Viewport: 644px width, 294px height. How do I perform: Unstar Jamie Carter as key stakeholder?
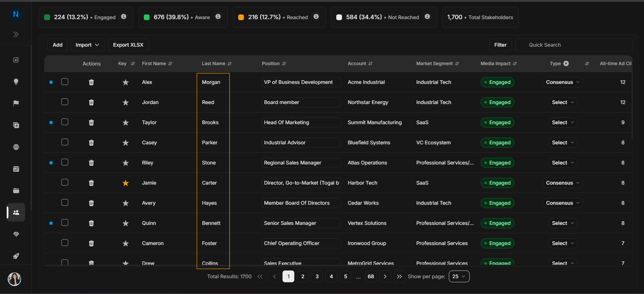click(x=126, y=183)
